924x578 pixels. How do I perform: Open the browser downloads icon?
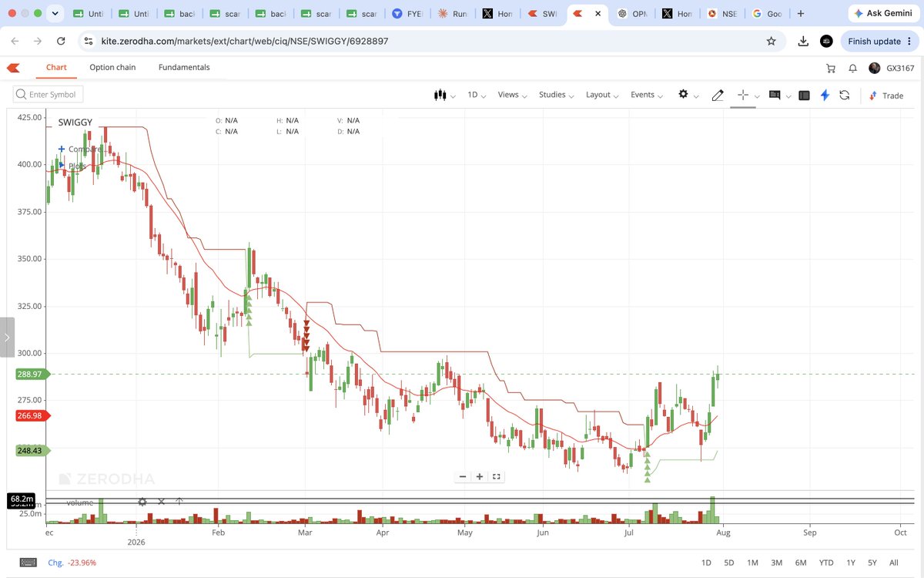click(803, 41)
